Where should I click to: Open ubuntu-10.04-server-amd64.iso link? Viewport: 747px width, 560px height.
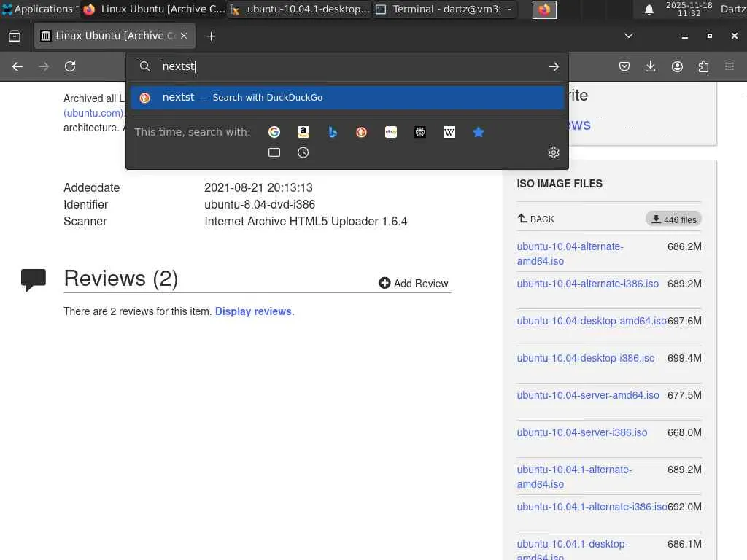tap(588, 395)
